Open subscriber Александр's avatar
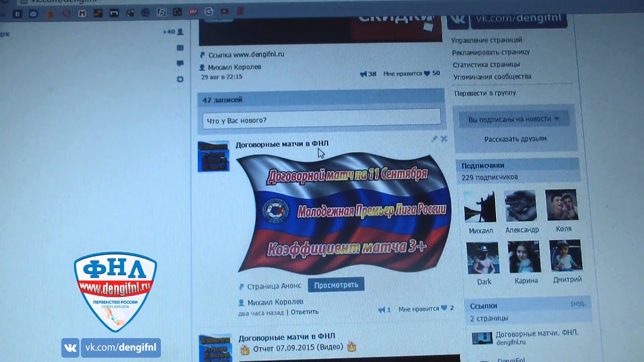This screenshot has width=644, height=362. click(x=521, y=206)
